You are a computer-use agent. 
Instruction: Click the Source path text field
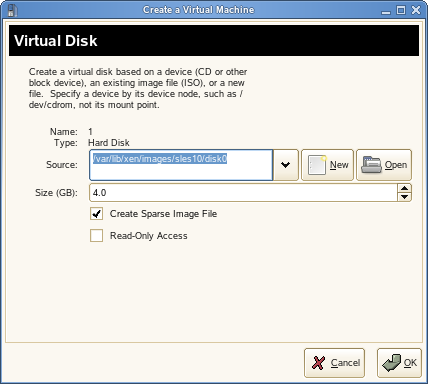[181, 165]
